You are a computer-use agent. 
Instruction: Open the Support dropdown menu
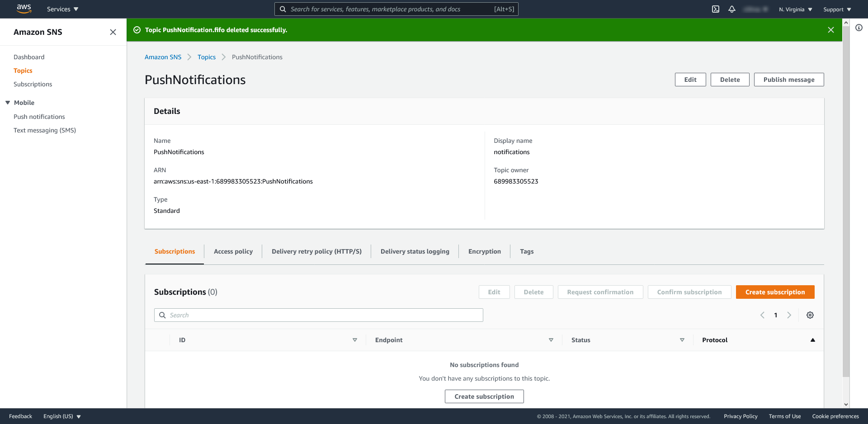click(x=837, y=9)
